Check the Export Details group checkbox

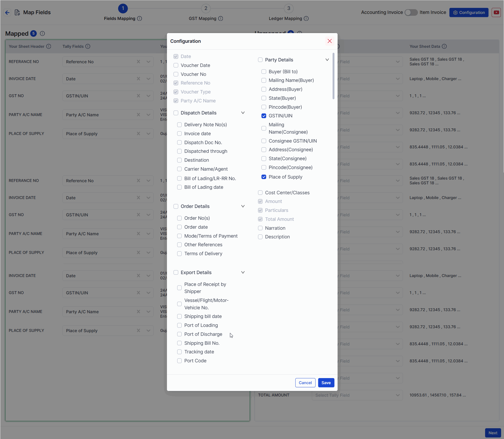point(176,273)
